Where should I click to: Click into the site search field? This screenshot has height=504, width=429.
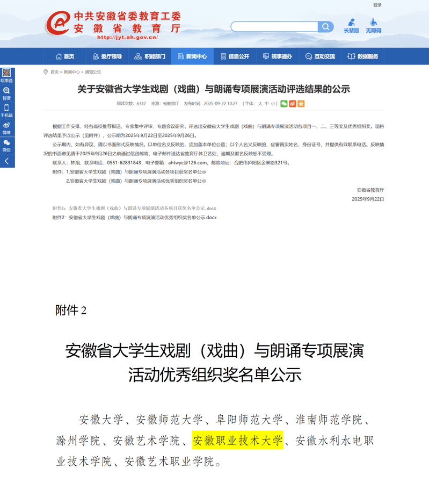pyautogui.click(x=274, y=27)
